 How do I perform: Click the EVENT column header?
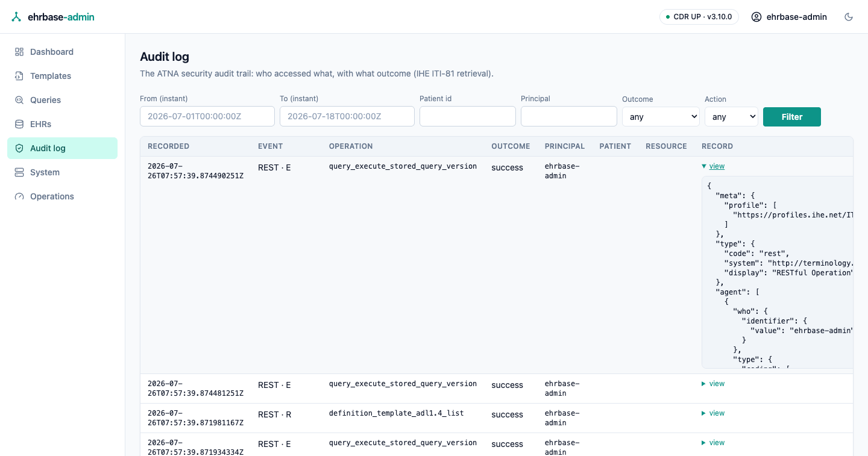click(x=270, y=146)
